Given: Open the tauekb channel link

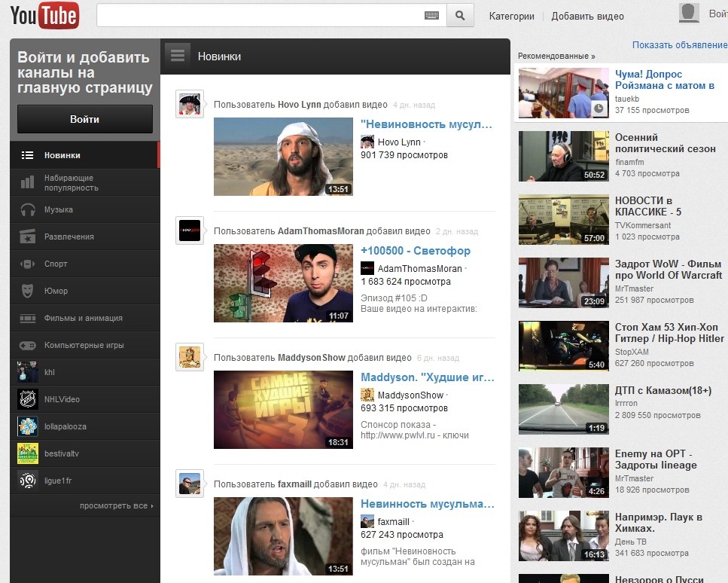Looking at the screenshot, I should (627, 99).
